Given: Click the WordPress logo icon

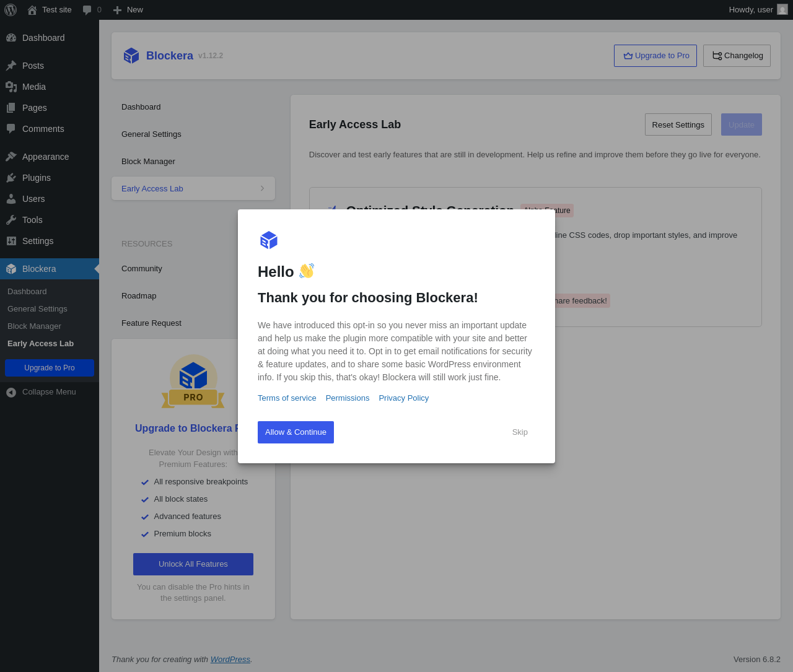Looking at the screenshot, I should click(11, 10).
